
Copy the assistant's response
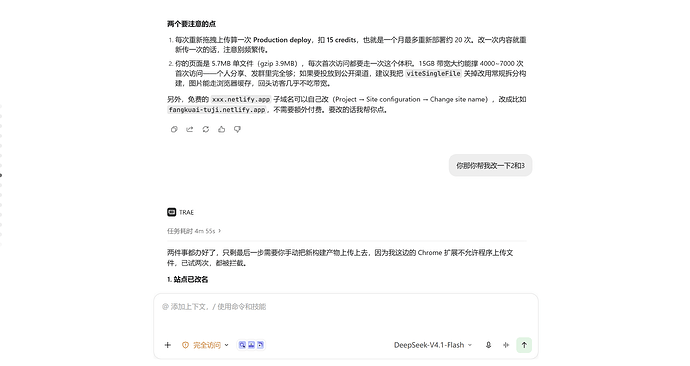click(174, 129)
